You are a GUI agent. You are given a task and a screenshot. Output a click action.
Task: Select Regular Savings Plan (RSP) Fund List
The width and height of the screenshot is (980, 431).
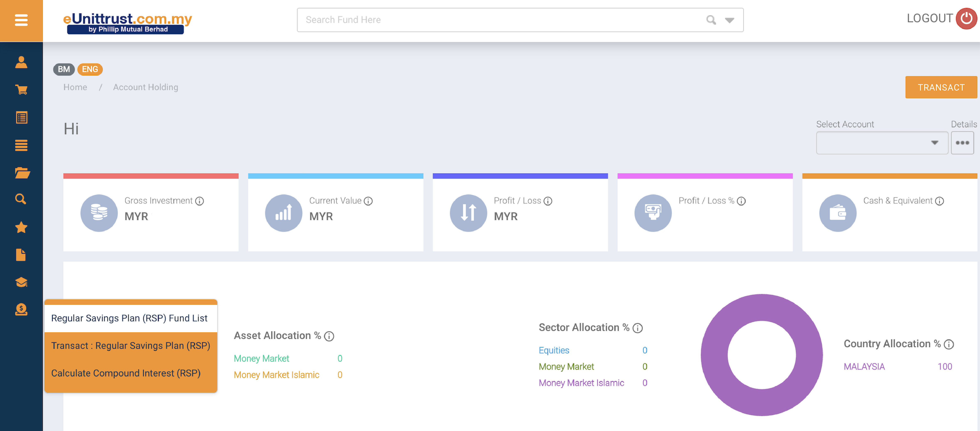[129, 318]
